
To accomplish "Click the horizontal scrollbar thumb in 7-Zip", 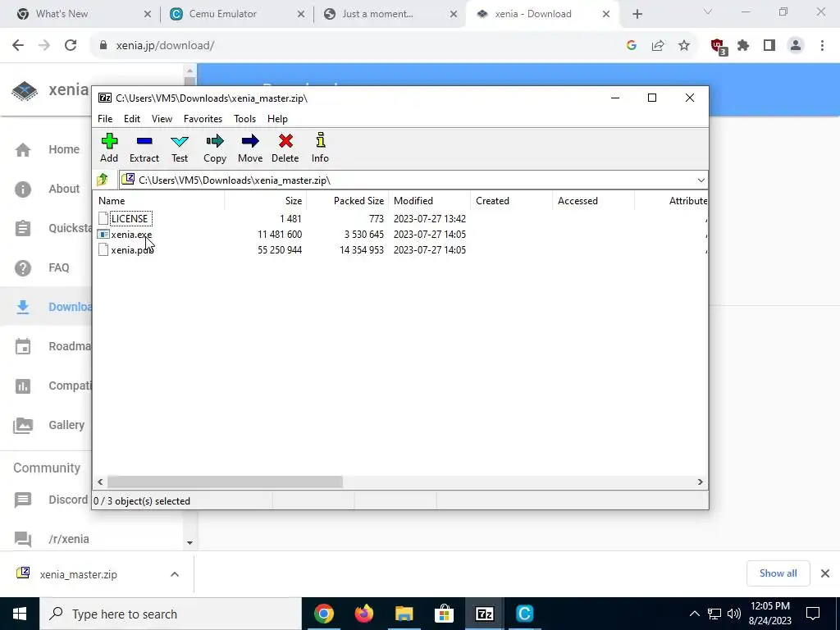I will (x=225, y=482).
